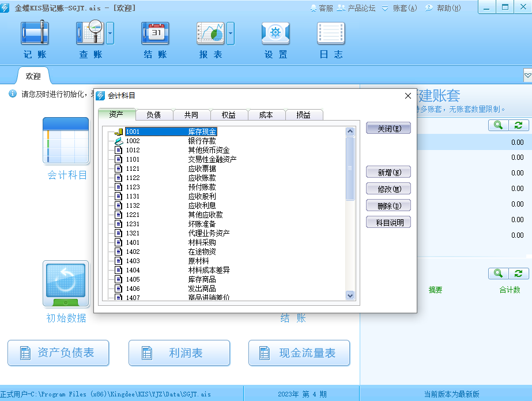Open the 利润表 report button
This screenshot has height=401, width=532.
click(179, 353)
